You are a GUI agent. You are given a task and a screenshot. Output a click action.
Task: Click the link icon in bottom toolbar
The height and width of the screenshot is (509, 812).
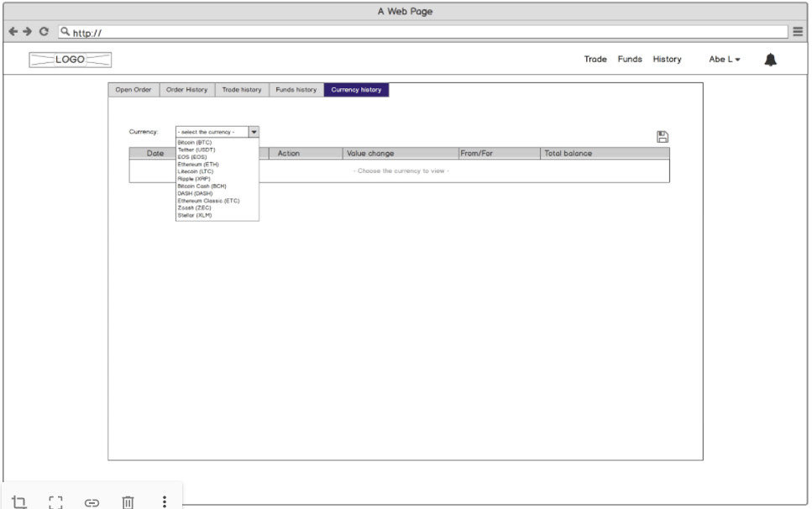pos(92,502)
